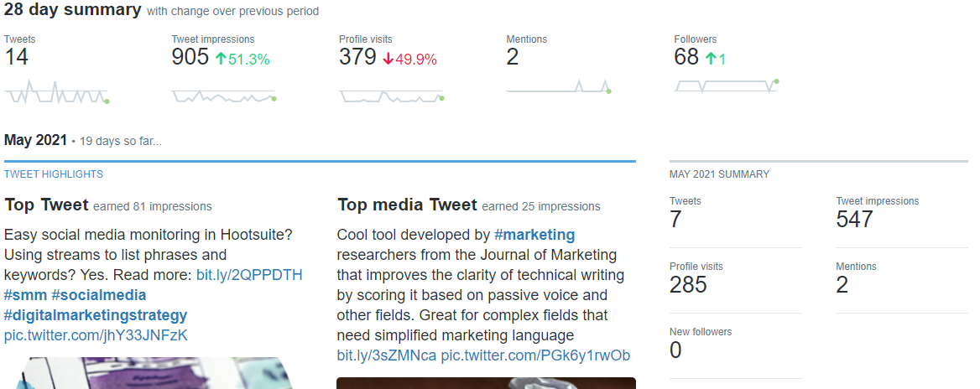Click the red down arrow beside 49.9%
This screenshot has height=389, width=980.
click(388, 59)
